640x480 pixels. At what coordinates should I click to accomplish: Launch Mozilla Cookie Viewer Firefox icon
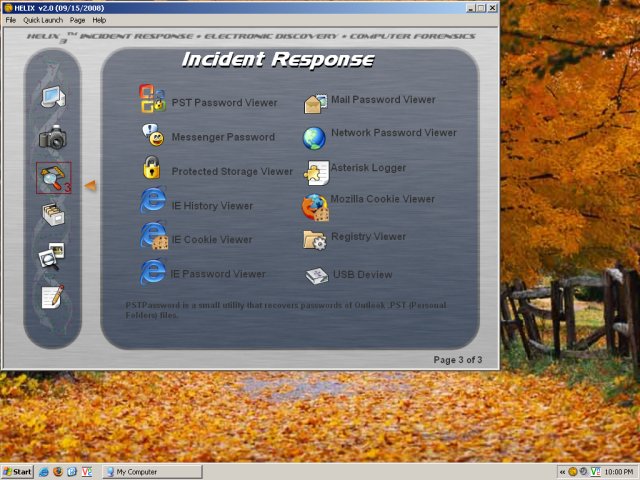tap(315, 207)
